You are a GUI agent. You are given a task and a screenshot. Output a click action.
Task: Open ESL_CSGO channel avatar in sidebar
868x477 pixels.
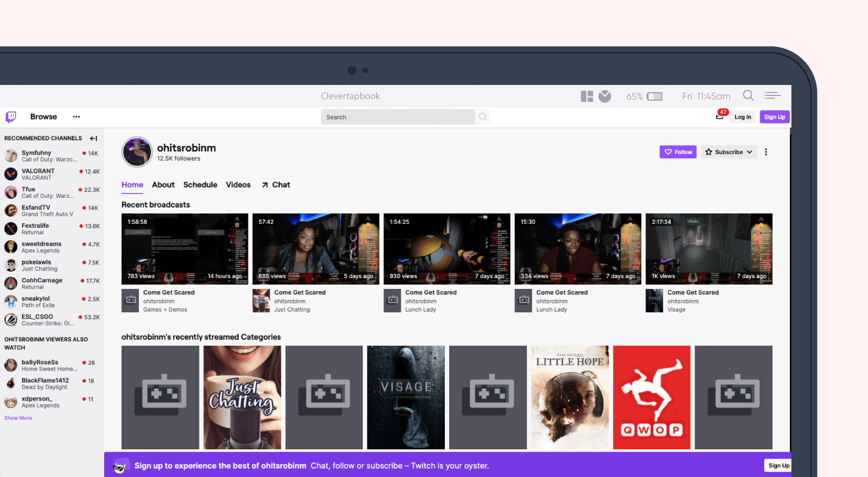point(11,320)
